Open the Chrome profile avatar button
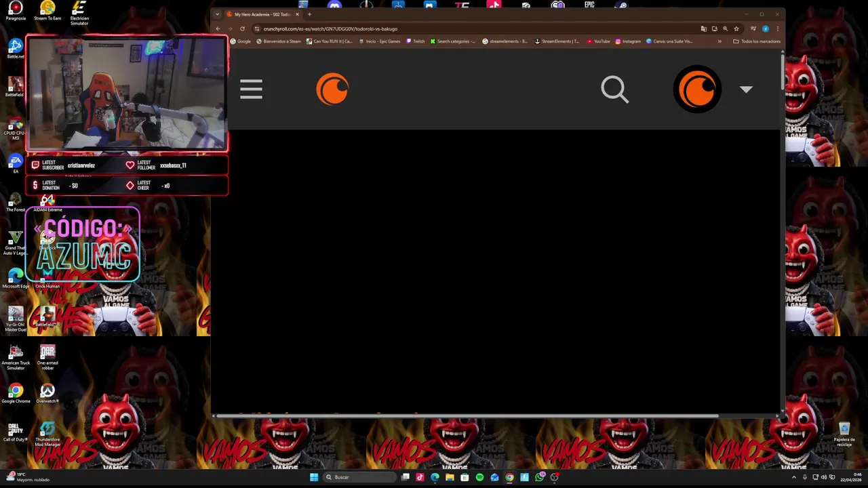Viewport: 868px width, 488px height. click(x=766, y=28)
